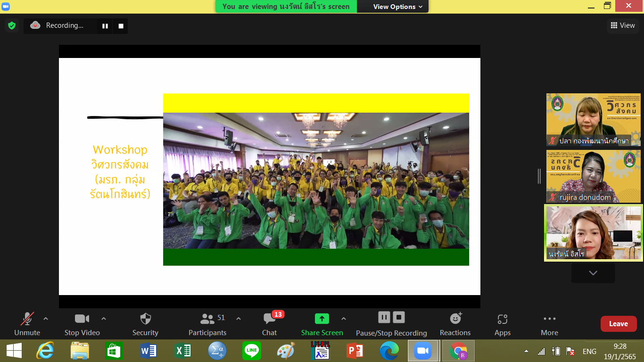Open File Explorer from taskbar

click(x=80, y=351)
